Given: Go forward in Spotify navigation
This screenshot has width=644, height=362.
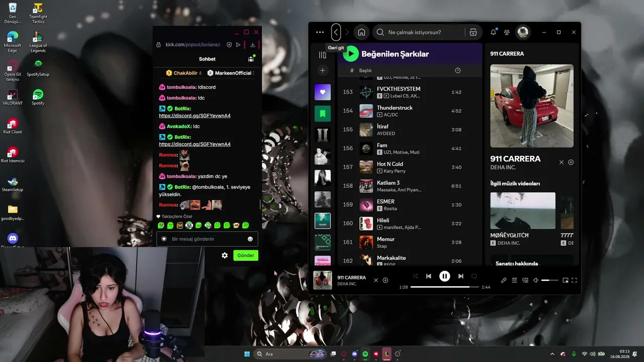Looking at the screenshot, I should tap(347, 32).
